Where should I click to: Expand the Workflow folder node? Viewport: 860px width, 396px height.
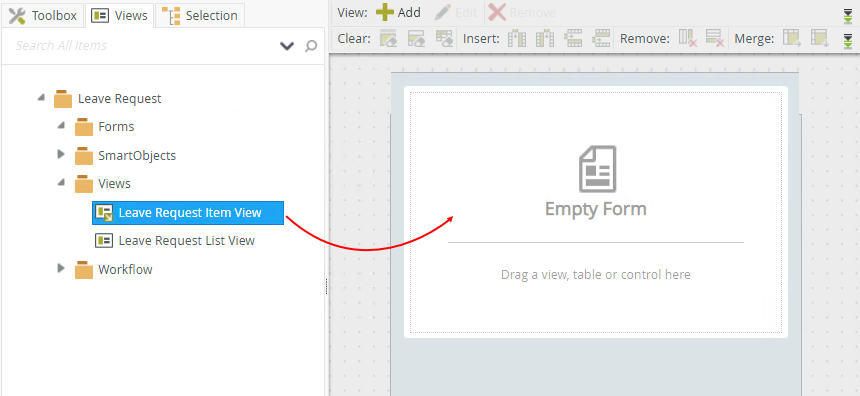[61, 269]
